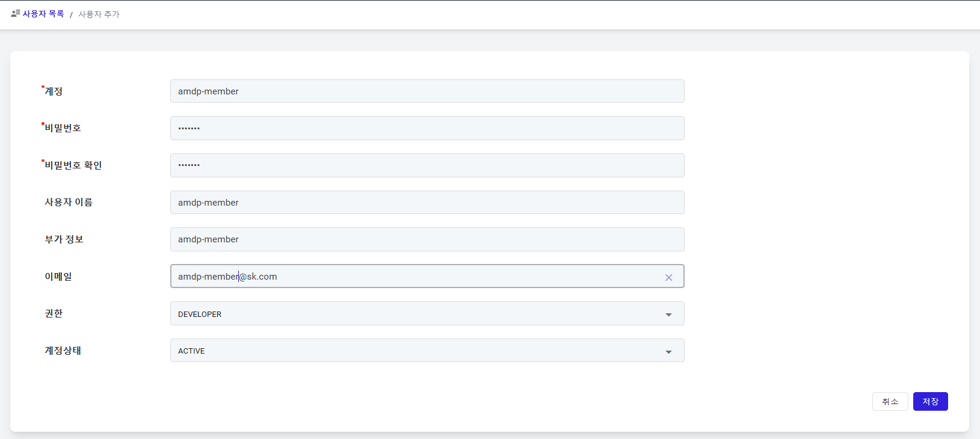Focus the 사용자 이름 input field
The height and width of the screenshot is (439, 980).
427,202
